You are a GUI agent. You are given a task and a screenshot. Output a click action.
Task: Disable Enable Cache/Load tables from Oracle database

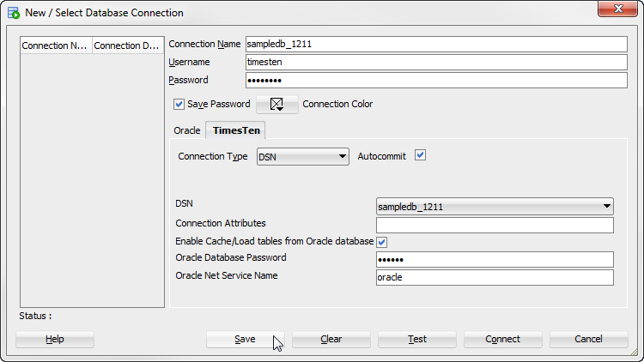[x=382, y=242]
